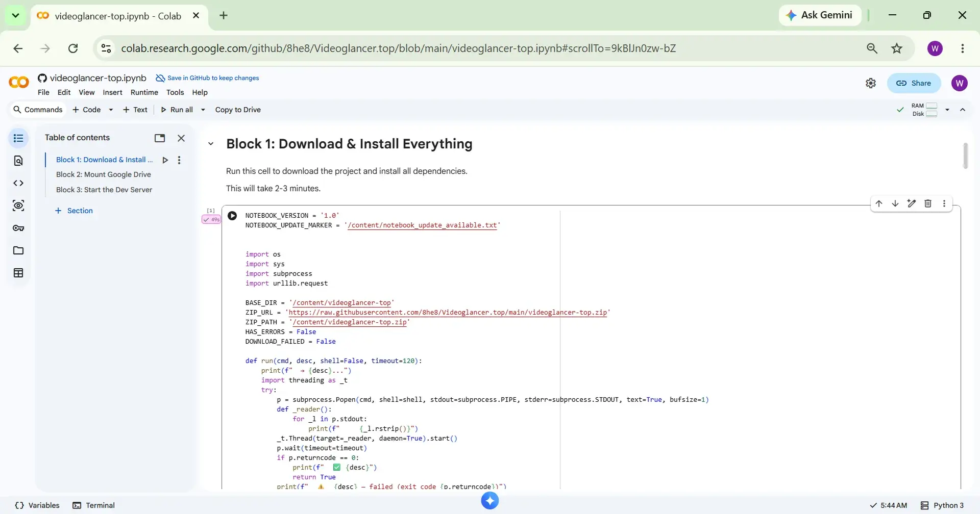980x514 pixels.
Task: Open the Help menu
Action: click(x=200, y=92)
